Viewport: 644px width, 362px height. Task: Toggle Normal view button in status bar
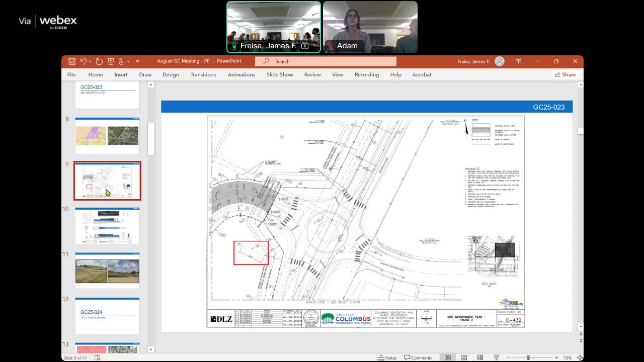447,357
